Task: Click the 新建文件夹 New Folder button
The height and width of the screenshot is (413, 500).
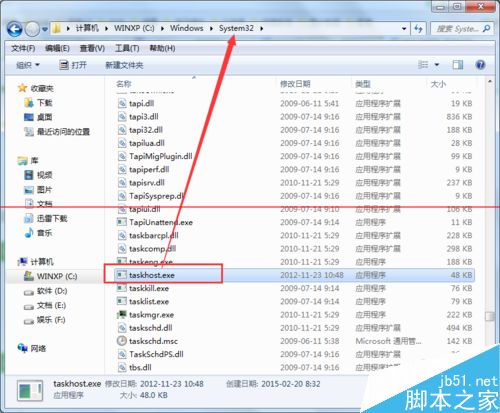Action: (124, 65)
